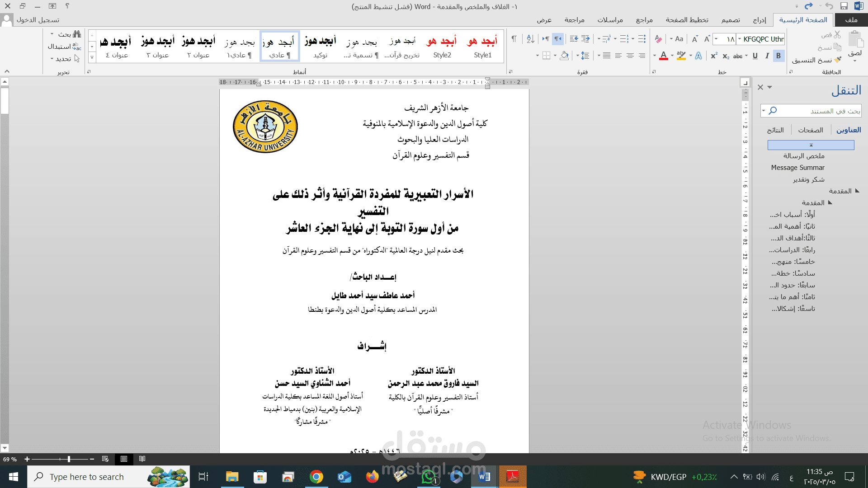Viewport: 868px width, 488px height.
Task: Click the line spacing icon
Action: 585,56
